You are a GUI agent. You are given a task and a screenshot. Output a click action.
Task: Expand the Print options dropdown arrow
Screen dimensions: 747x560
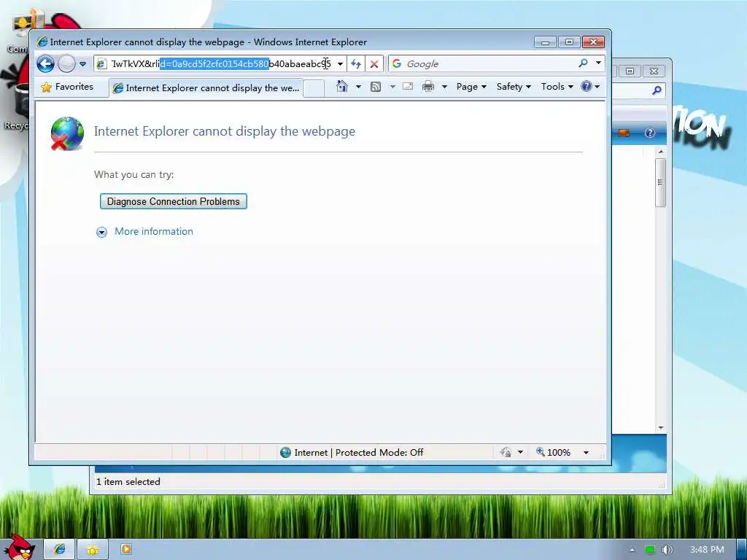coord(444,87)
